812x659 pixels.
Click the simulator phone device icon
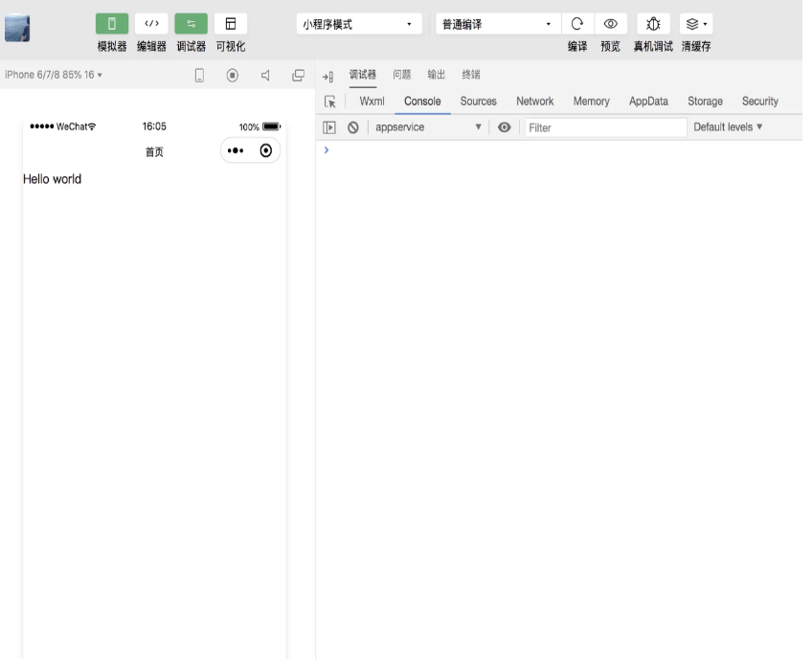[x=199, y=76]
